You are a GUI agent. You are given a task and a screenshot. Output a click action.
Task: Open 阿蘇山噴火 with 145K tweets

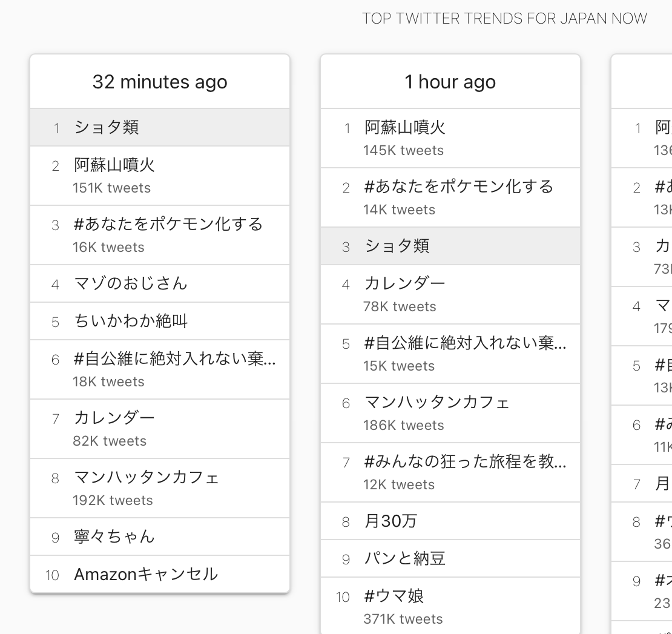[x=450, y=138]
